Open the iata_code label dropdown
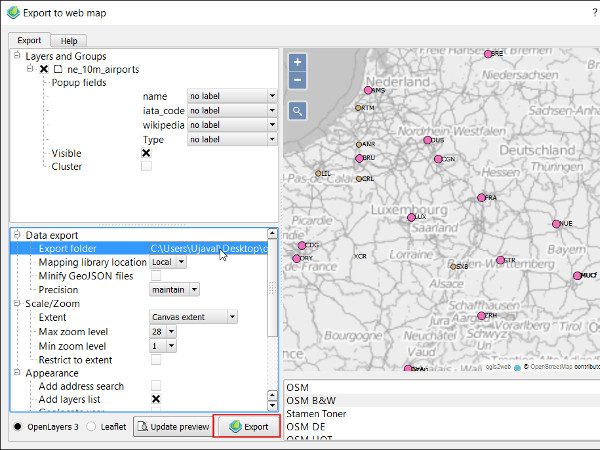Viewport: 600px width, 450px height. coord(232,111)
